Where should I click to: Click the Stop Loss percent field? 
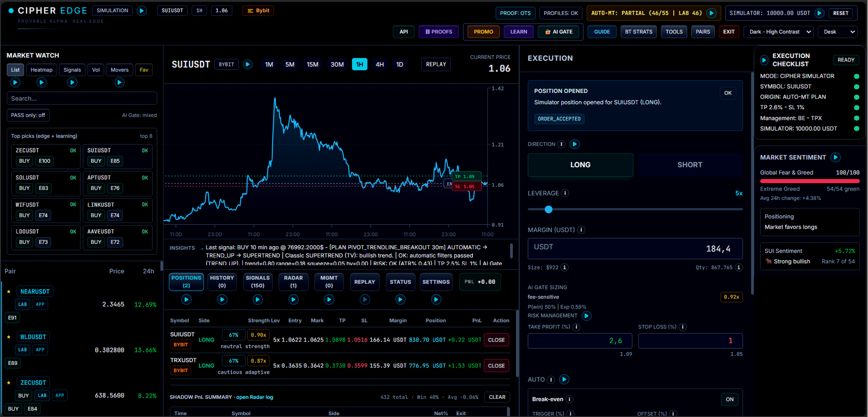pyautogui.click(x=690, y=341)
